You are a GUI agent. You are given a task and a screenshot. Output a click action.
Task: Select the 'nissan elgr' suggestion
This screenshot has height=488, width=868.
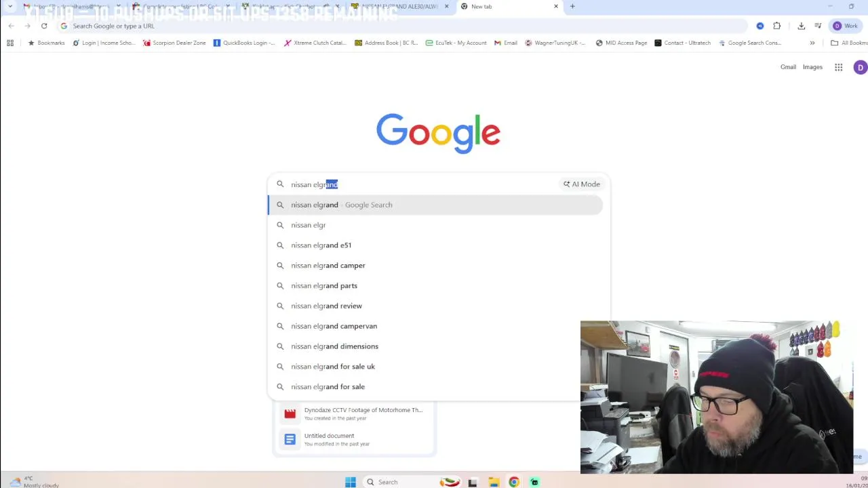tap(435, 225)
